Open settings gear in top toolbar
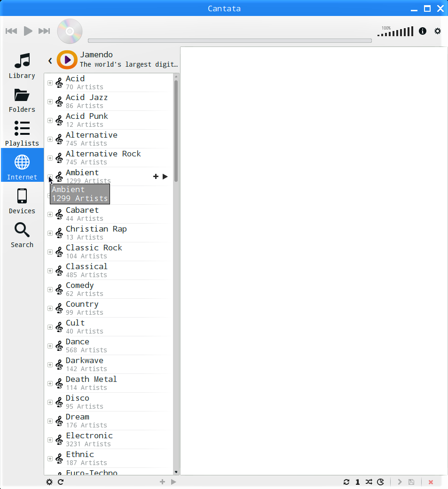448x489 pixels. pos(438,31)
